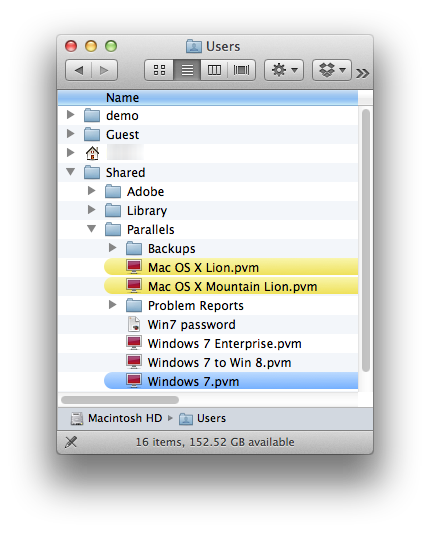Screen dimensions: 430x533
Task: Select the Adobe folder icon
Action: tap(113, 192)
